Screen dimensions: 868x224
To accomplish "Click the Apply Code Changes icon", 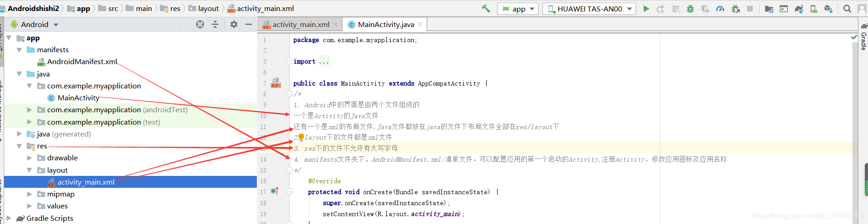I will 676,9.
